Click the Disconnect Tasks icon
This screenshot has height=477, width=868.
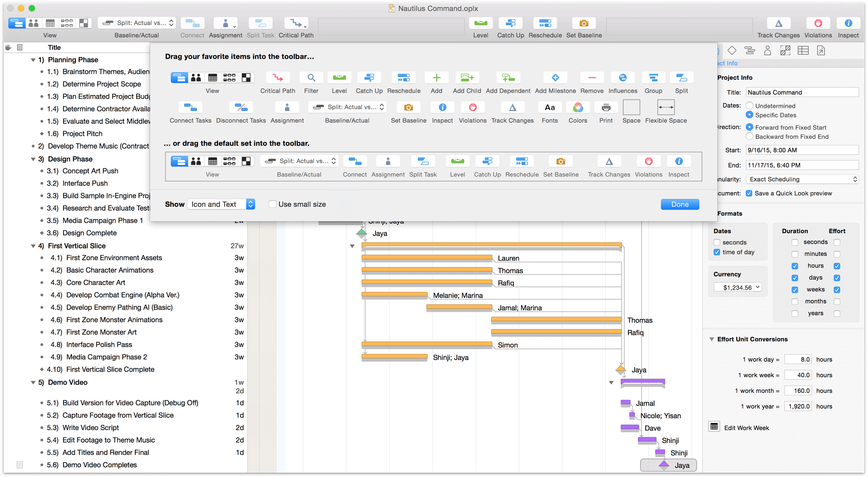[x=241, y=108]
